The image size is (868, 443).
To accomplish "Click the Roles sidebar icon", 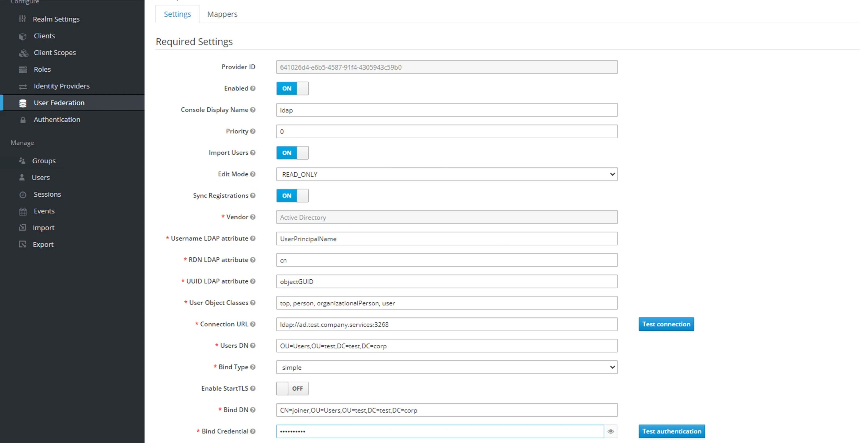I will click(23, 69).
